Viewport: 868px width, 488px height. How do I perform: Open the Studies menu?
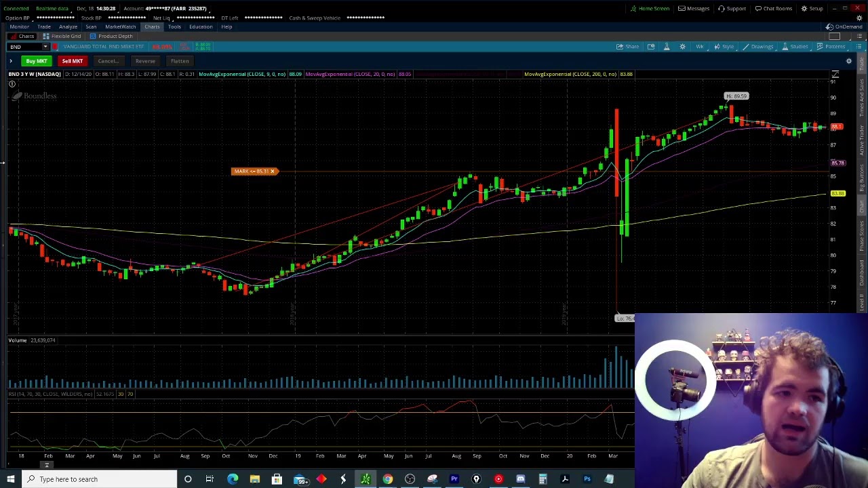pyautogui.click(x=795, y=46)
